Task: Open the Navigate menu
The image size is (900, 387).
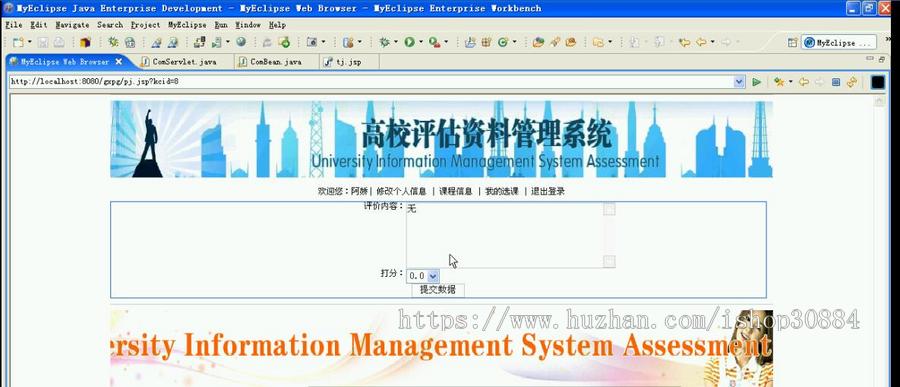Action: pos(72,25)
